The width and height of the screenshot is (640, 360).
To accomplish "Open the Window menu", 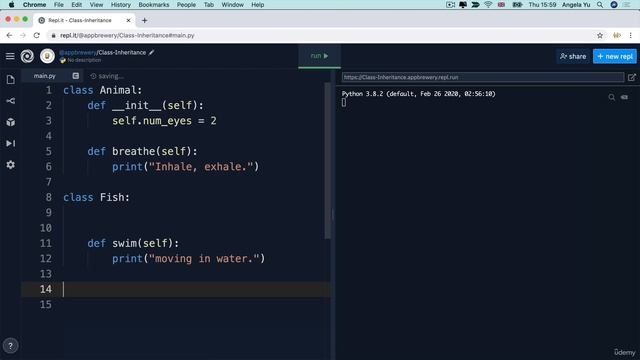I will tap(233, 5).
